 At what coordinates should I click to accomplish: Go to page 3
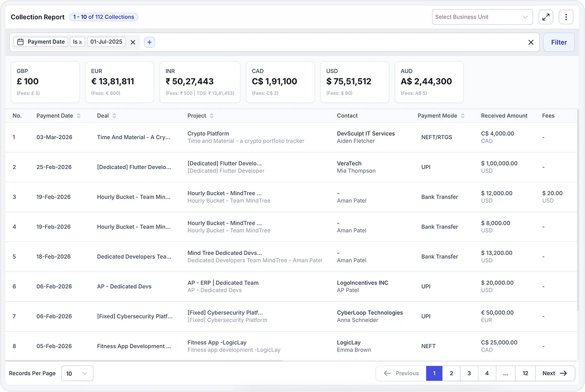(x=469, y=373)
